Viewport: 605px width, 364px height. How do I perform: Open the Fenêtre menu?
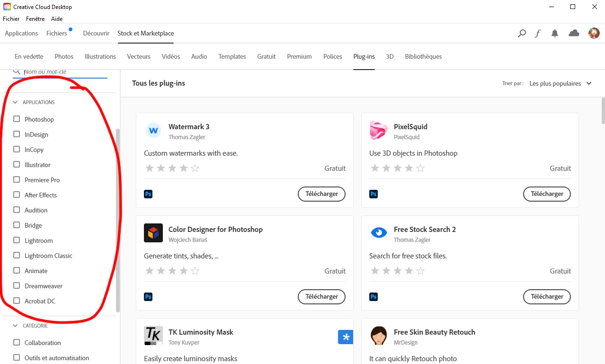[36, 19]
